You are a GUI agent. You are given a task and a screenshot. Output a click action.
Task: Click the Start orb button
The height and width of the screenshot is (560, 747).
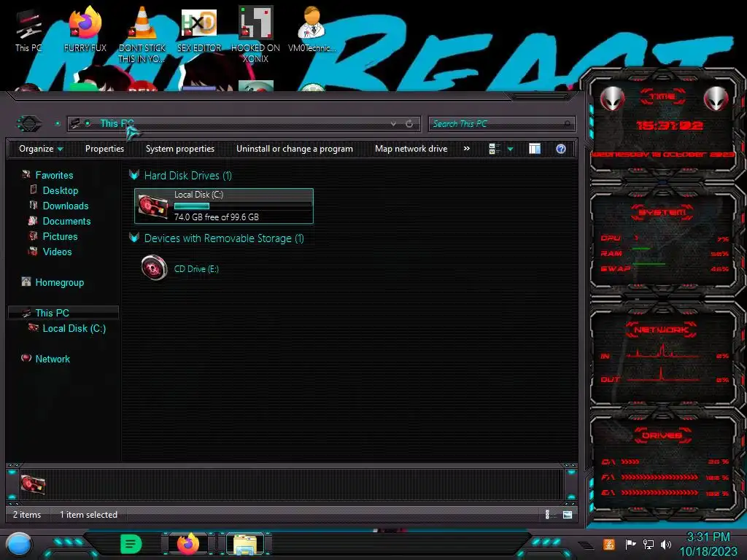pyautogui.click(x=19, y=544)
